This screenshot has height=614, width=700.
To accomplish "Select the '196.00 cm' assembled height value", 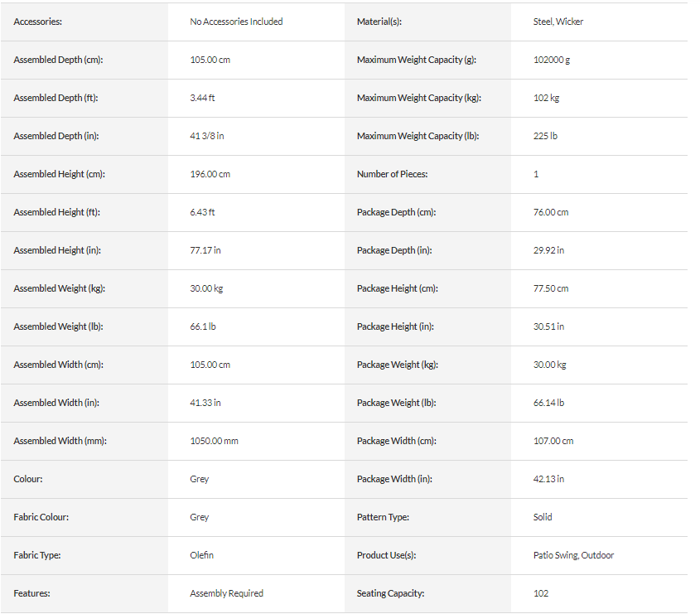I will pyautogui.click(x=210, y=174).
